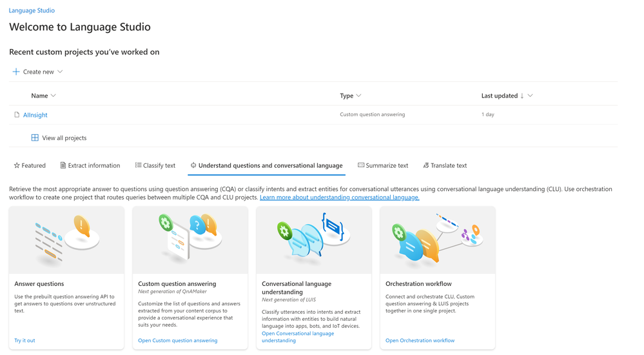The height and width of the screenshot is (355, 644).
Task: Click the Last updated column header
Action: (x=500, y=96)
